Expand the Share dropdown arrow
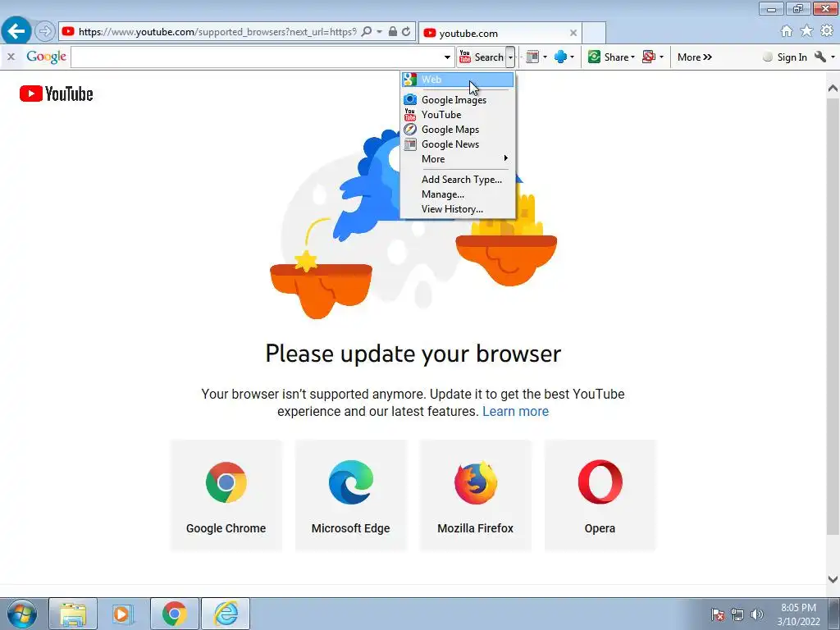The width and height of the screenshot is (840, 630). point(632,57)
